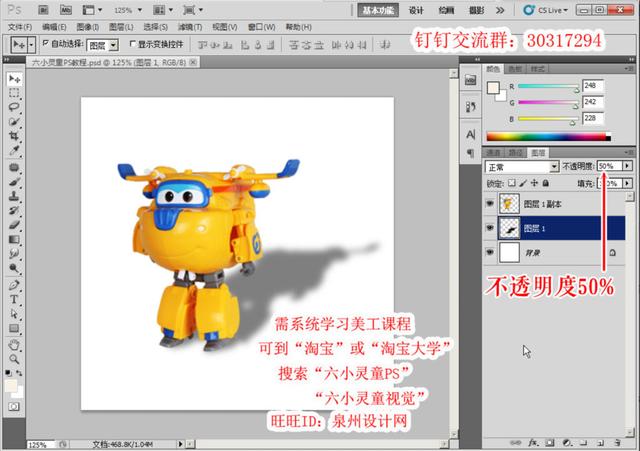Viewport: 640px width, 451px height.
Task: Click the 不透明度 opacity field showing 50%
Action: [610, 166]
